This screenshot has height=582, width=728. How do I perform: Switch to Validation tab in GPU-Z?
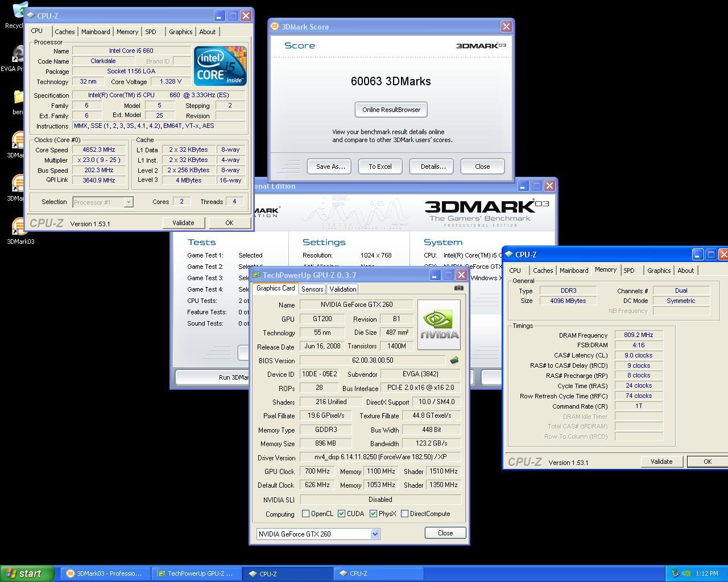coord(343,289)
